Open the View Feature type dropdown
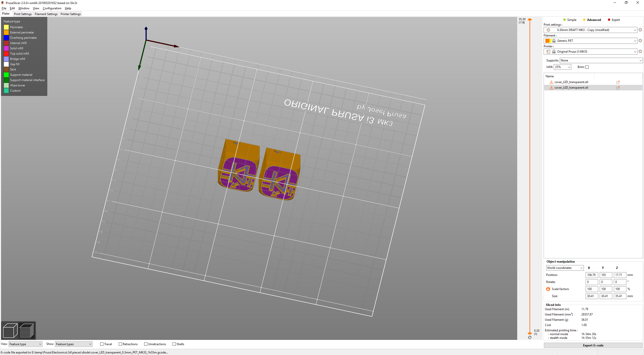This screenshot has width=644, height=355. [25, 344]
